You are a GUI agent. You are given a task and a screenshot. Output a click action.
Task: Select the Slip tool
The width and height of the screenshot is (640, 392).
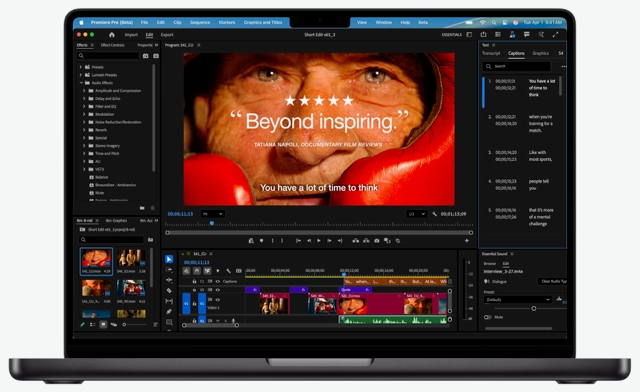click(169, 301)
